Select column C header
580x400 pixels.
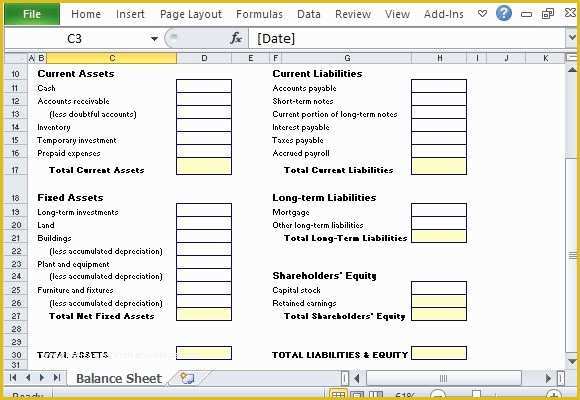click(112, 58)
